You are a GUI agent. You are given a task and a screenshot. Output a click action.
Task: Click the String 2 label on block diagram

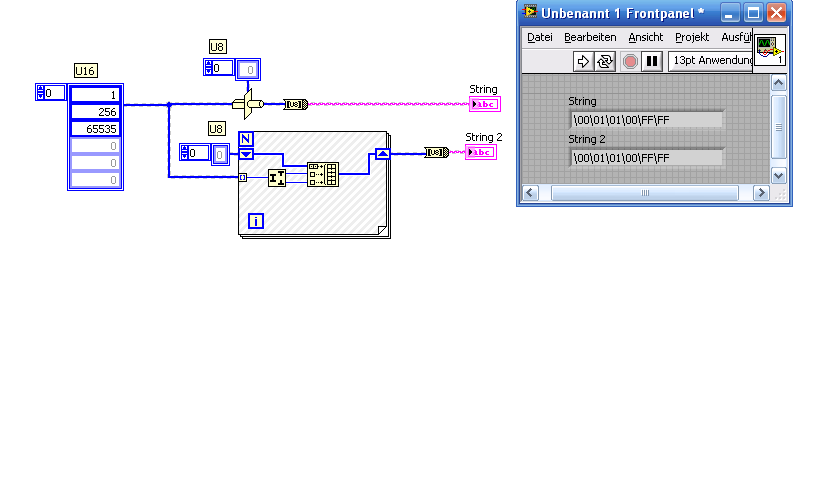pos(484,137)
